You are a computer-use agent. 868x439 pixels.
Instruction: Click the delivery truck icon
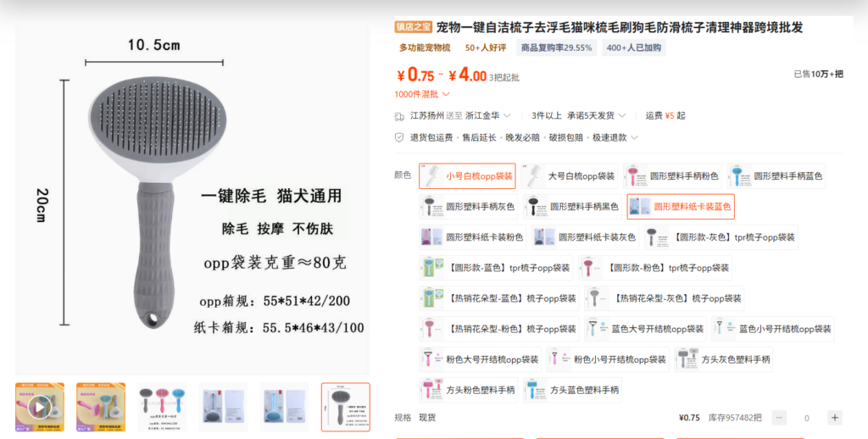pyautogui.click(x=399, y=116)
